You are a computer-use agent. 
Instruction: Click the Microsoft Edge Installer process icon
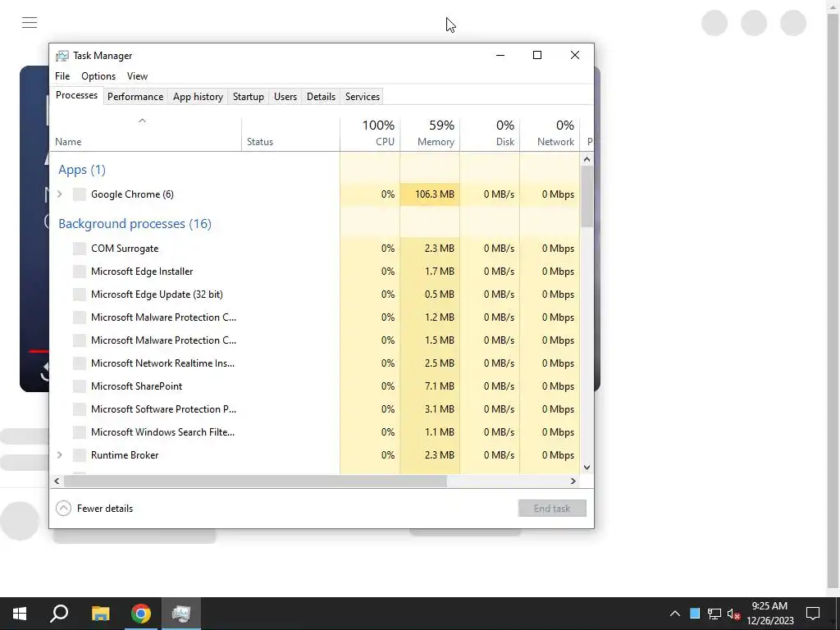point(80,272)
